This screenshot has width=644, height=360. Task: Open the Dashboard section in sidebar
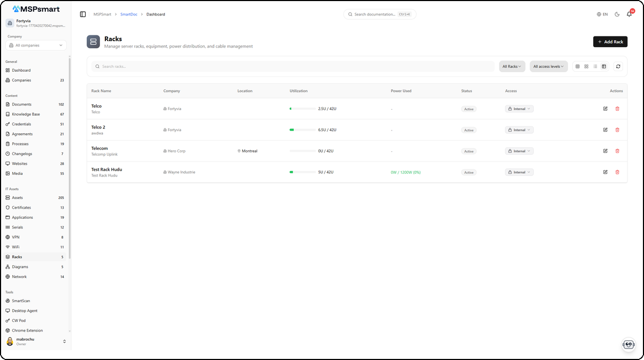21,70
